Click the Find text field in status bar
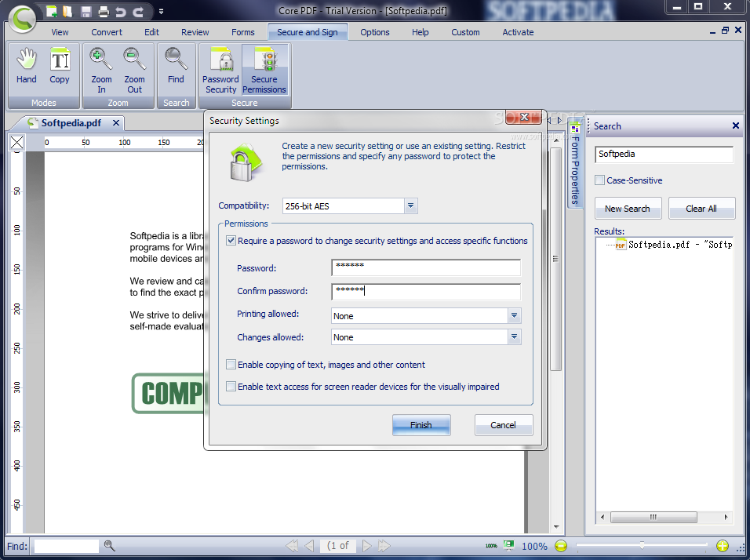The height and width of the screenshot is (560, 750). click(67, 546)
